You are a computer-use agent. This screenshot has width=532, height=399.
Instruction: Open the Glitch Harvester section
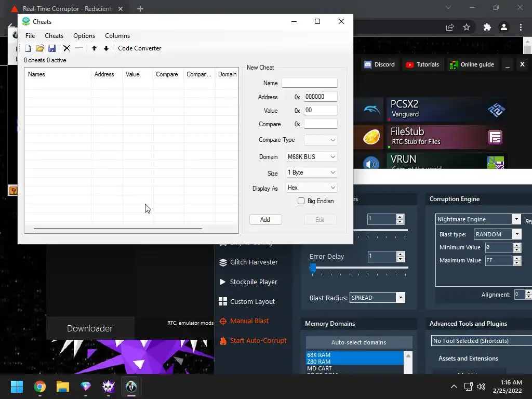pos(249,262)
